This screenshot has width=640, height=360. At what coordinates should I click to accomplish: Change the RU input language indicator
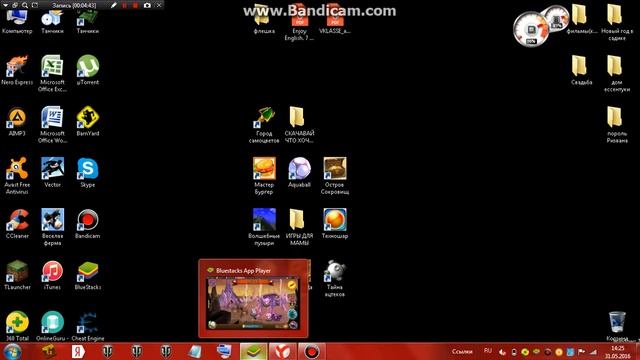click(488, 351)
